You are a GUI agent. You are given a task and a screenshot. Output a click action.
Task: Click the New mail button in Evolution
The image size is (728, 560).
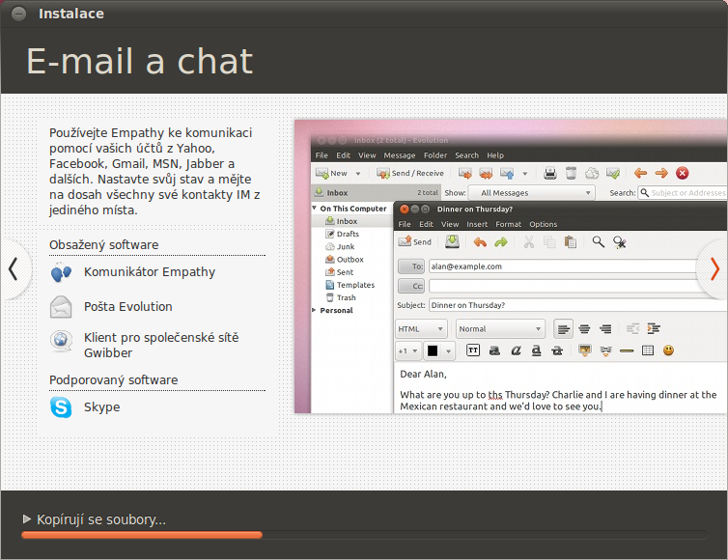point(331,173)
